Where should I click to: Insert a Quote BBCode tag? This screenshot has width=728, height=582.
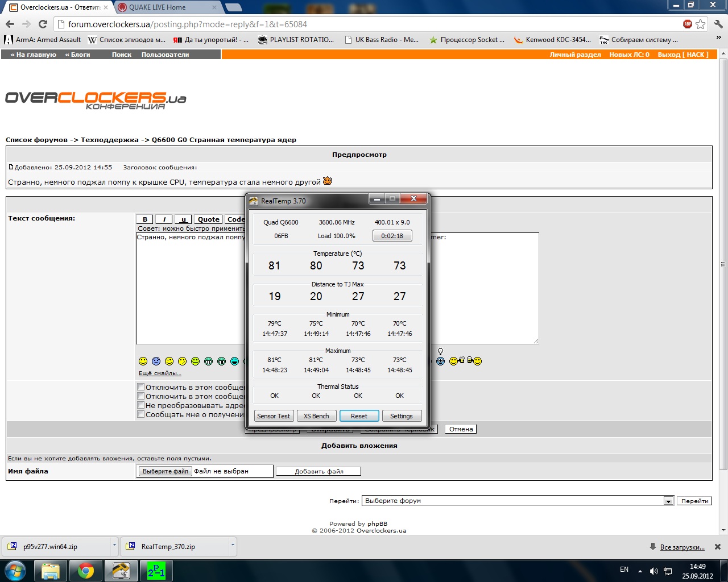pos(209,219)
